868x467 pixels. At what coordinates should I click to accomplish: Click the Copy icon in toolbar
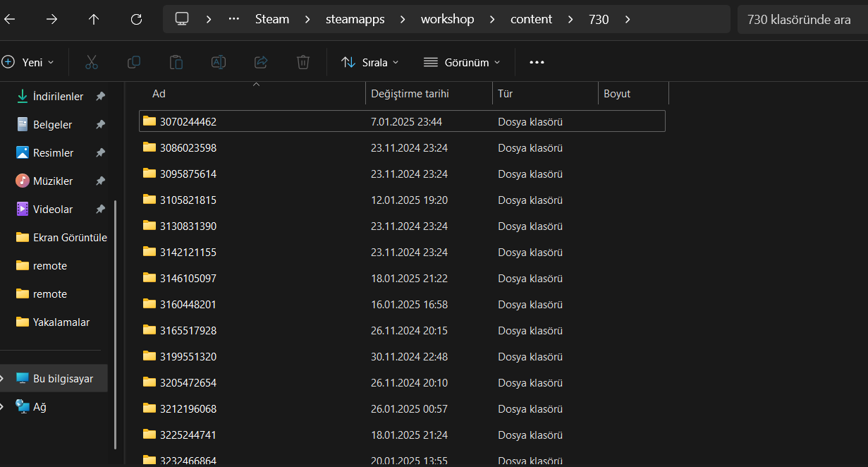(134, 62)
